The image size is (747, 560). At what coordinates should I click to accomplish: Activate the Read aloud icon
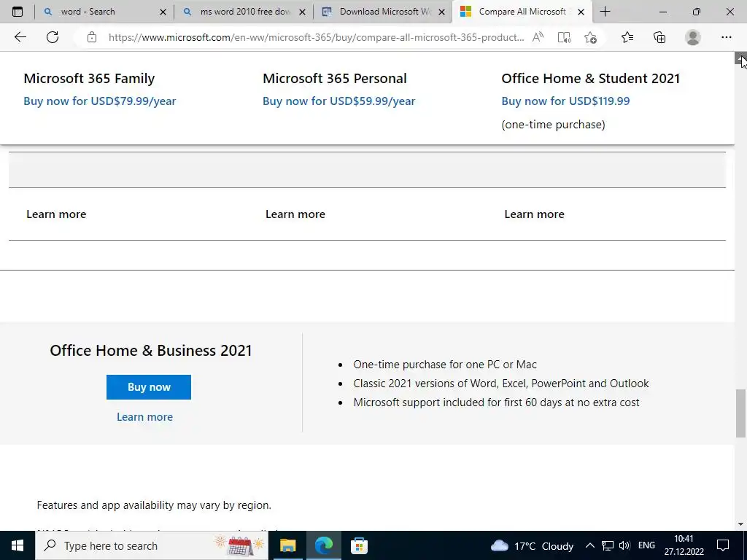[538, 37]
